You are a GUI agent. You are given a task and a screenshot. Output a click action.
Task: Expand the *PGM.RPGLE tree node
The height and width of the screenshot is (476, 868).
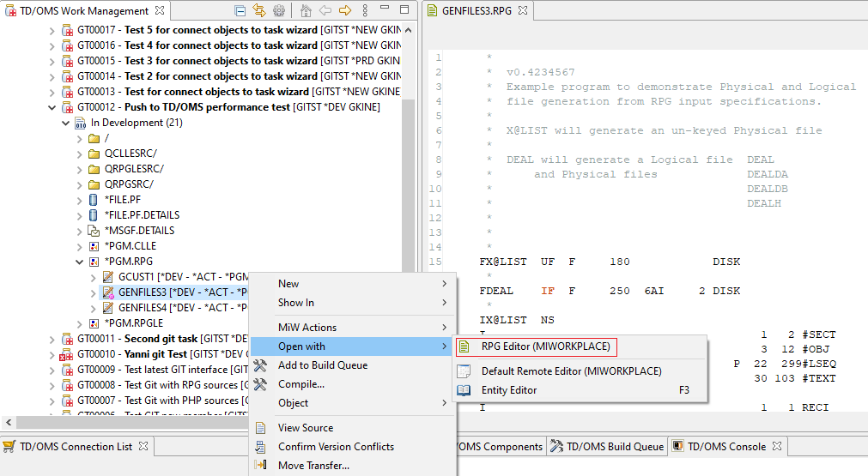click(79, 323)
